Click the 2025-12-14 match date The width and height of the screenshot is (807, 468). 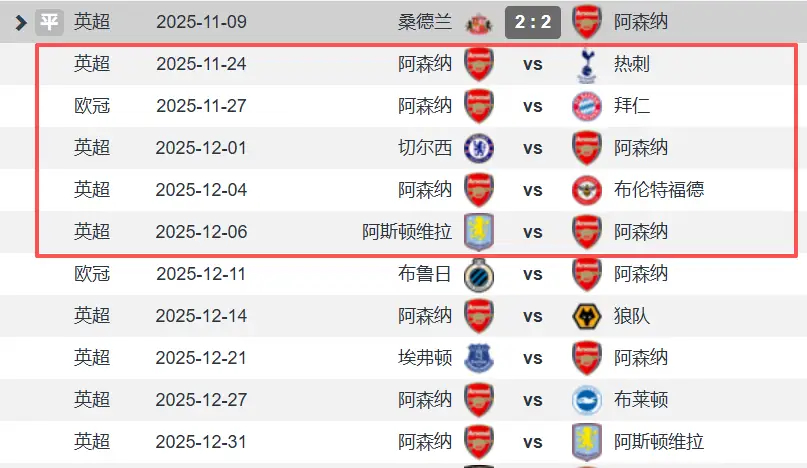[201, 316]
